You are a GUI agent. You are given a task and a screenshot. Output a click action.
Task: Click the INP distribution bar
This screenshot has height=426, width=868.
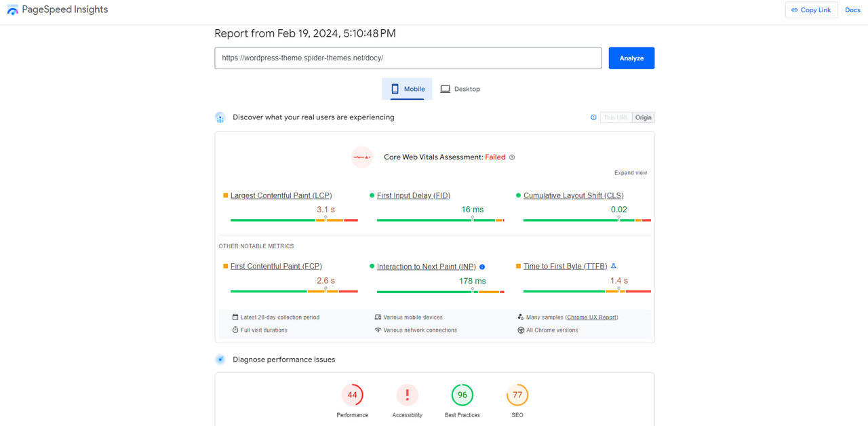pyautogui.click(x=441, y=292)
